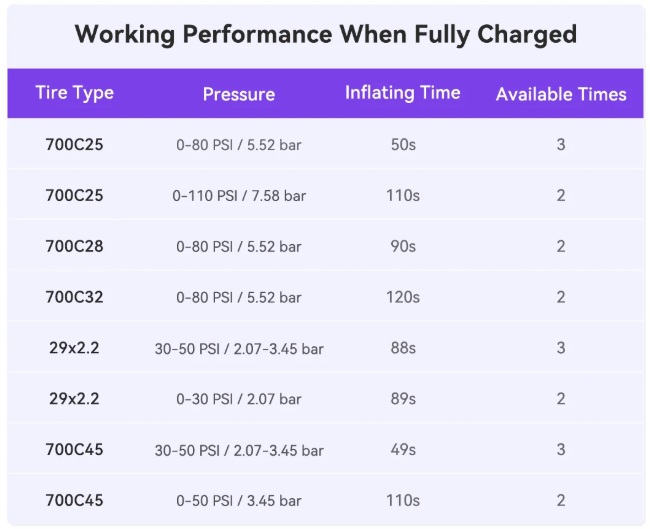Select the 49s inflating time cell

click(x=402, y=450)
